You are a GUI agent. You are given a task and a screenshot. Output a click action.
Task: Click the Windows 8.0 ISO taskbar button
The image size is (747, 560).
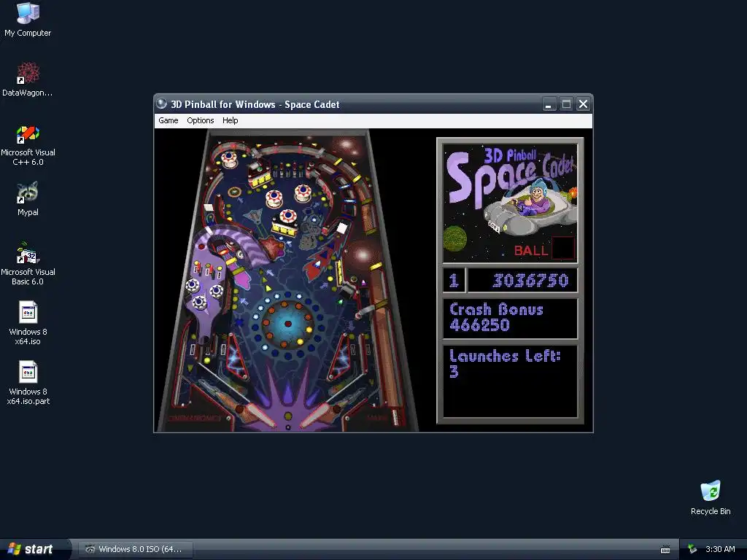click(x=135, y=549)
